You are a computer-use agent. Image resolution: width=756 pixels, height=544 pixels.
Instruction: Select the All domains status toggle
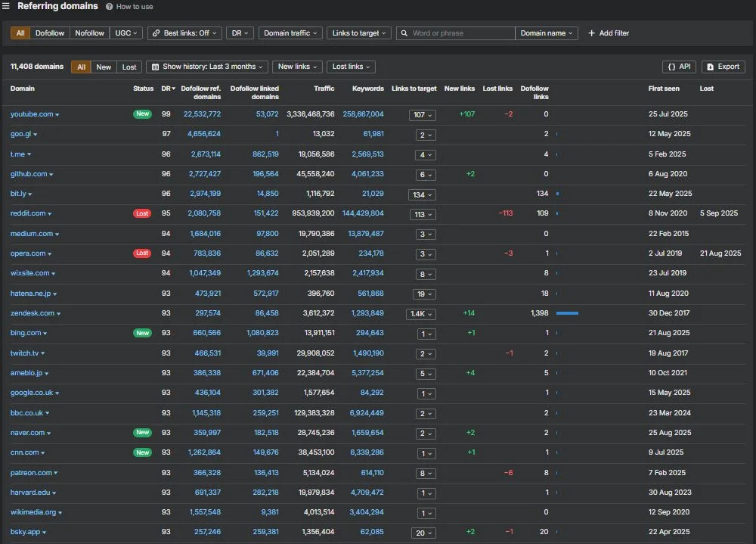[81, 67]
